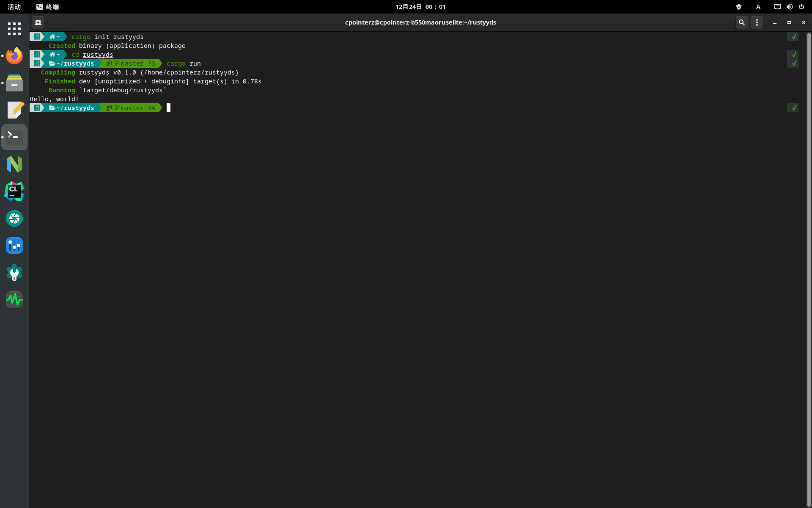The width and height of the screenshot is (812, 508).
Task: Launch CLion from the dock
Action: click(14, 191)
